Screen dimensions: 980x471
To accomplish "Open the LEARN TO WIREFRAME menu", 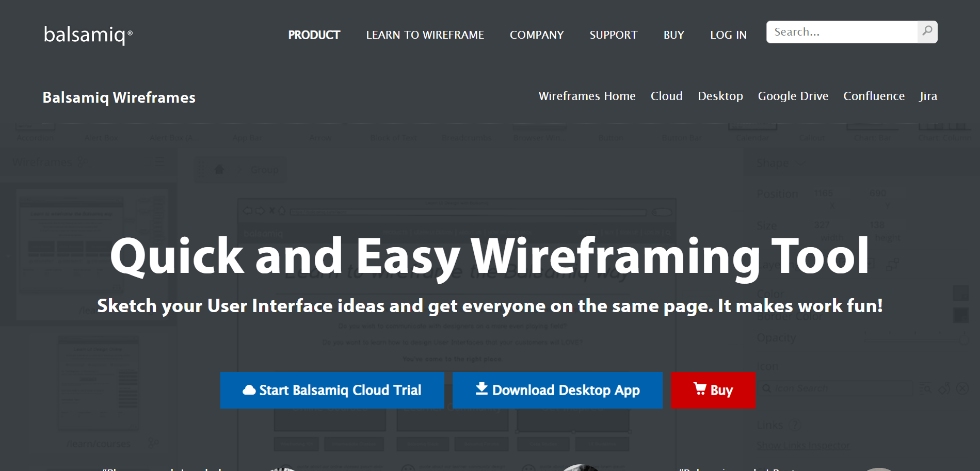I will click(425, 35).
